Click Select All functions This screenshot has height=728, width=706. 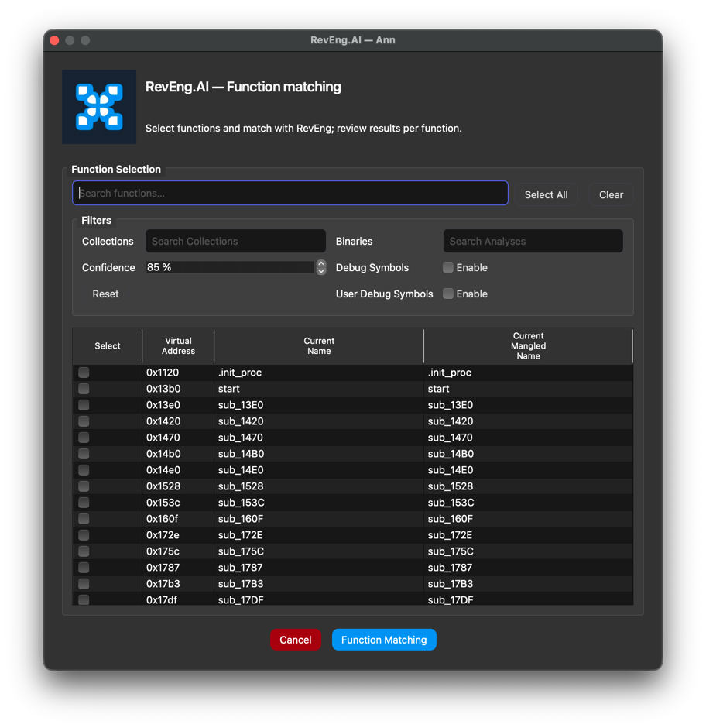coord(547,194)
